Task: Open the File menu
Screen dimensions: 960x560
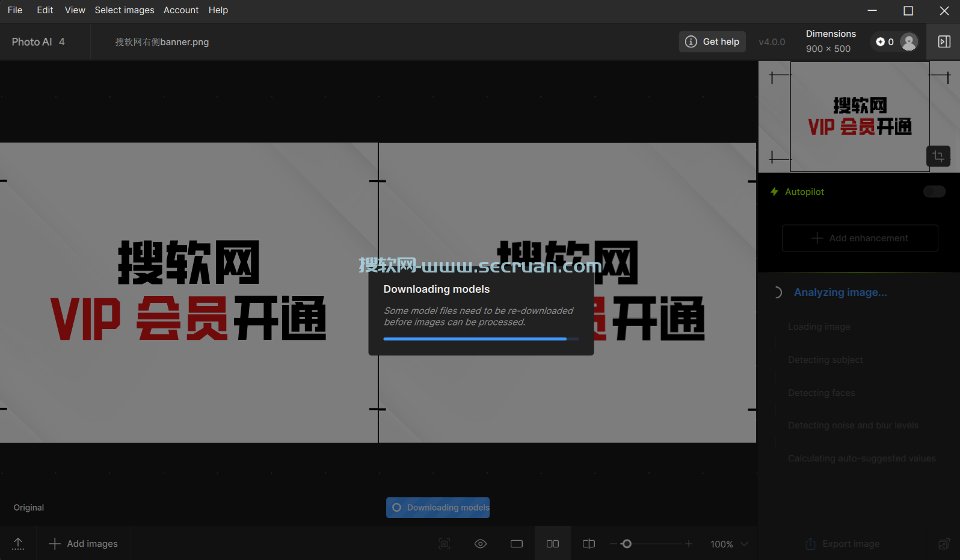Action: (15, 10)
